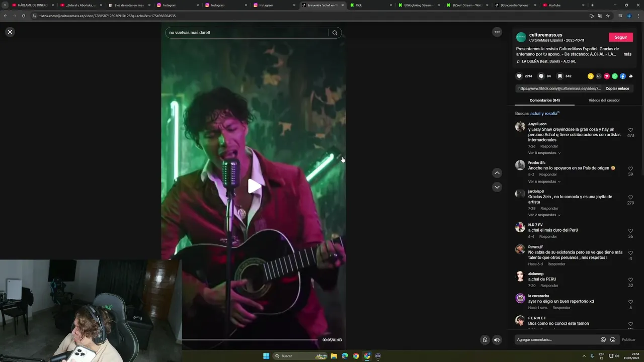Open browser tab search dropdown arrow
644x362 pixels.
coord(5,5)
